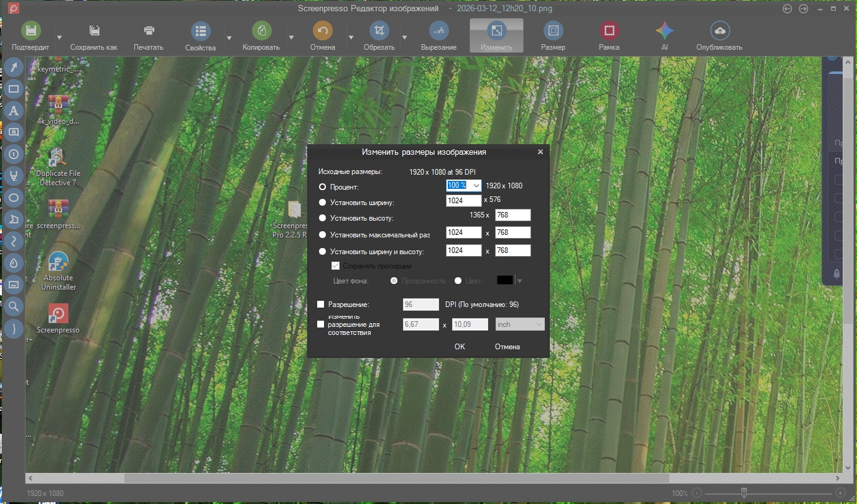The width and height of the screenshot is (857, 504).
Task: Select the 'Установить ширину' radio option
Action: (322, 202)
